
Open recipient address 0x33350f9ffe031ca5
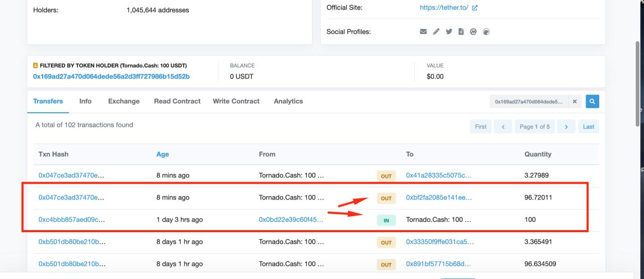pos(440,242)
